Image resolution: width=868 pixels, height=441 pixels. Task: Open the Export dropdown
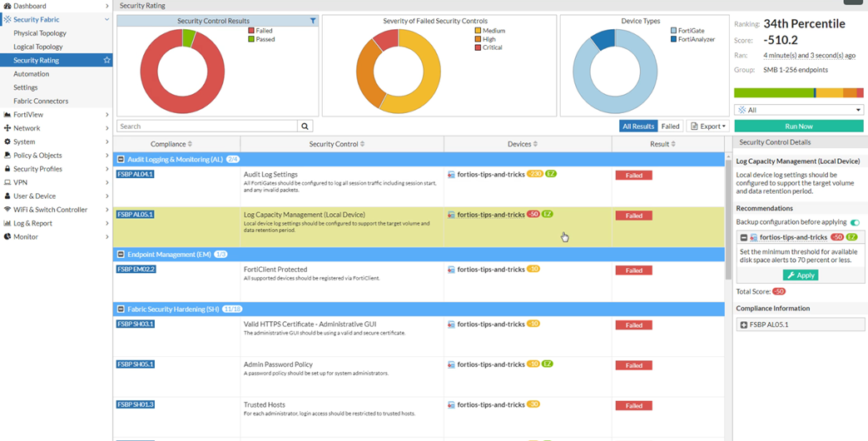708,126
